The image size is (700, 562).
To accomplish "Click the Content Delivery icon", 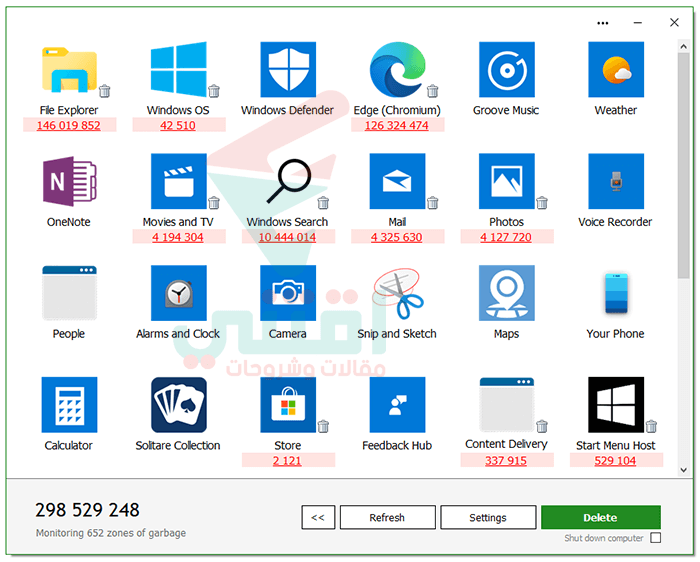I will (507, 404).
